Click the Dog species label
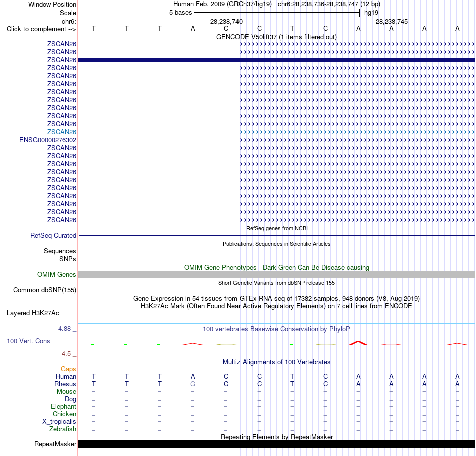This screenshot has height=456, width=476. point(71,399)
